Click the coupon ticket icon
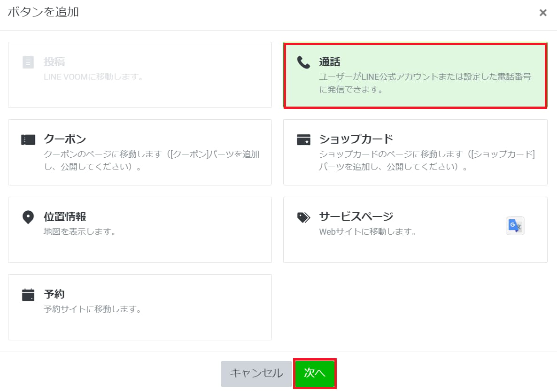 [28, 140]
